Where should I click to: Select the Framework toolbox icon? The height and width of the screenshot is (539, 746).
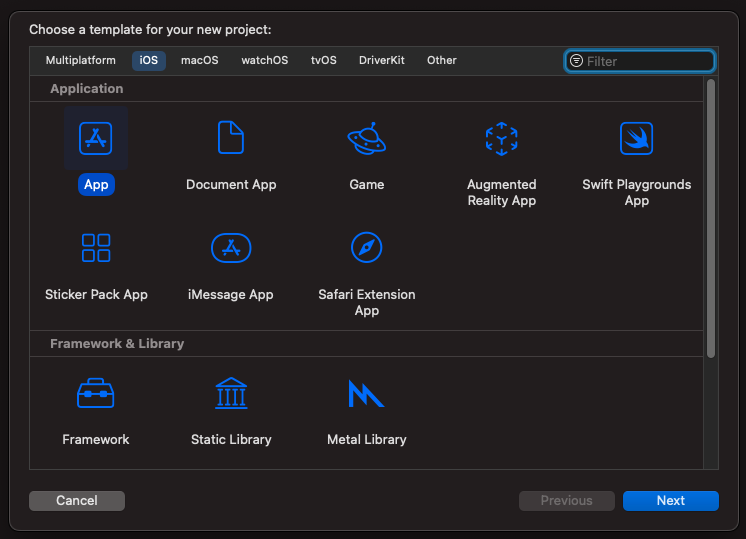point(96,393)
